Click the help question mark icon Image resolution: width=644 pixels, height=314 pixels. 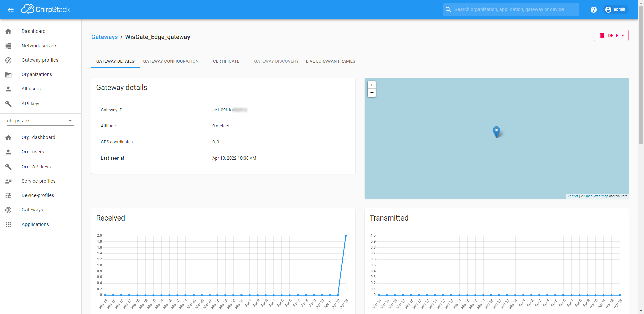click(593, 10)
